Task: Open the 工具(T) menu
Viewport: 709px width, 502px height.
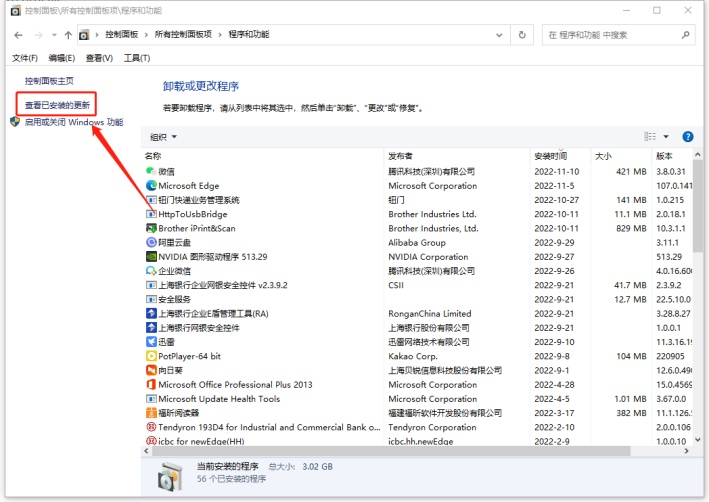Action: click(137, 58)
